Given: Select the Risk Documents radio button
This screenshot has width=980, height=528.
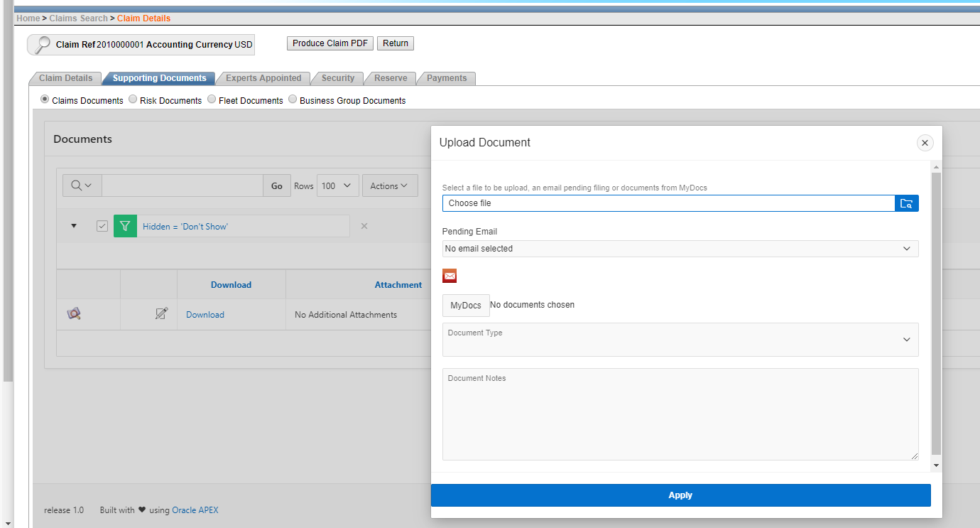Looking at the screenshot, I should (x=133, y=99).
